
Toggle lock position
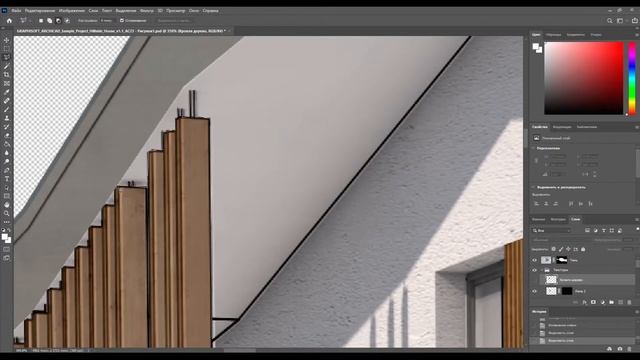568,249
